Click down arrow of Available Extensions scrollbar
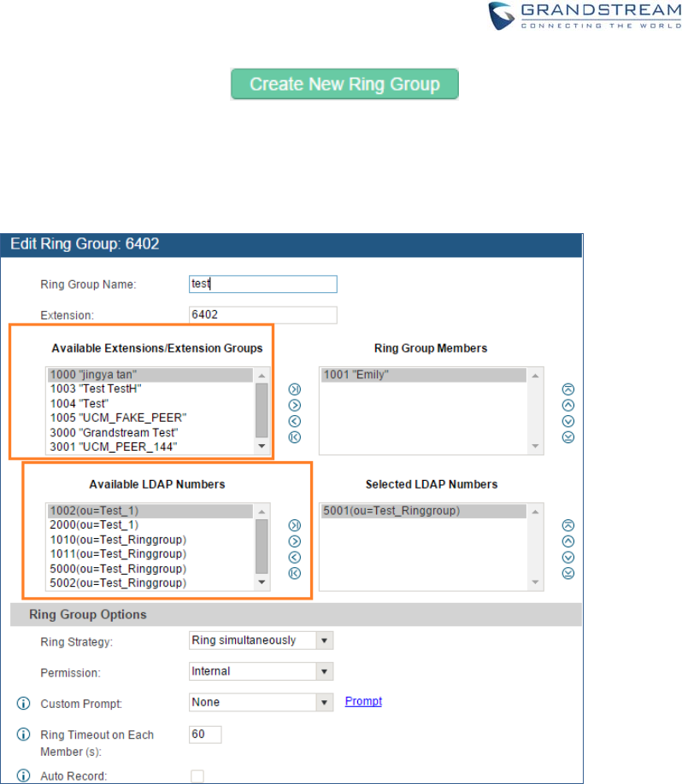 click(x=262, y=446)
